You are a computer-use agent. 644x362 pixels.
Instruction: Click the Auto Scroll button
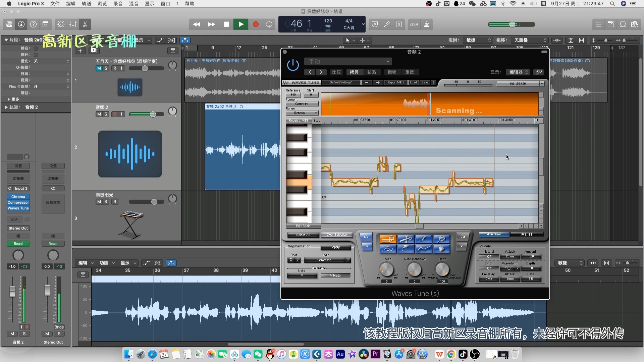tap(494, 234)
